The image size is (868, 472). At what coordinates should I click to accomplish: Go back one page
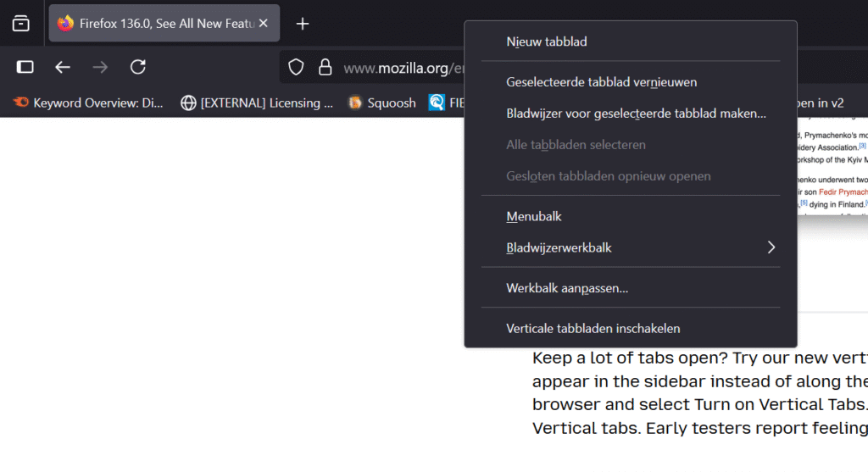(x=63, y=68)
